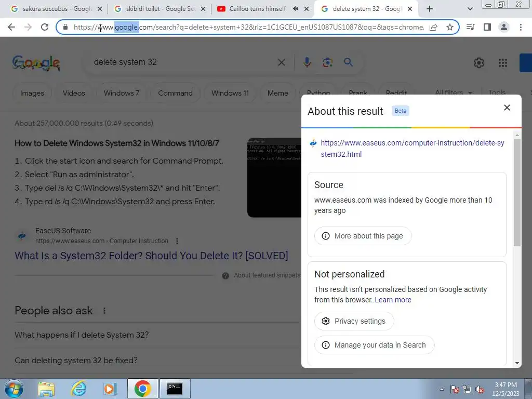Click the panel scrollbar thumb

point(517,193)
